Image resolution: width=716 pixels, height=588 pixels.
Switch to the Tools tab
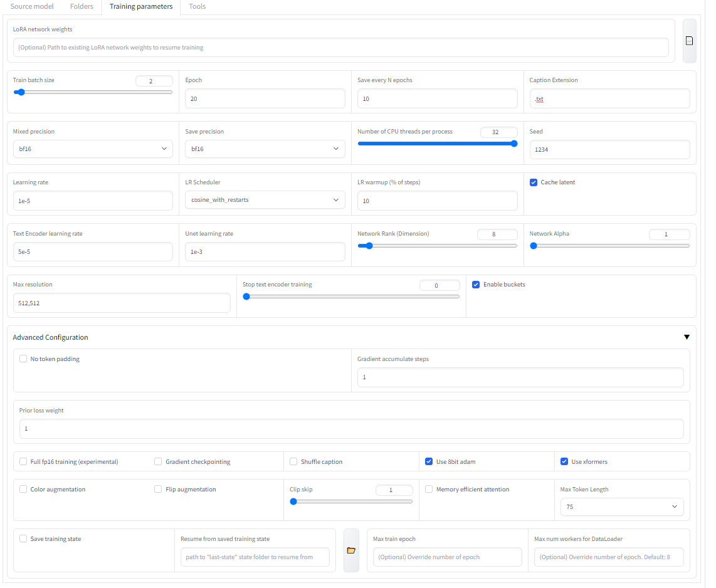197,6
